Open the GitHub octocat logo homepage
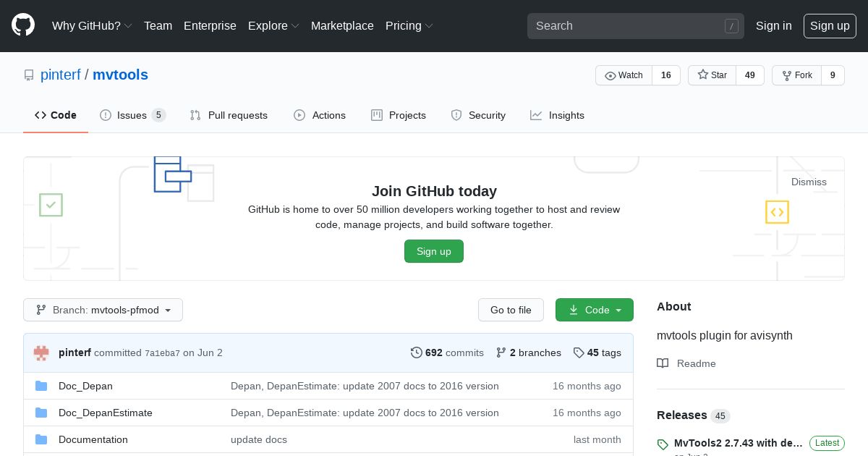 point(23,25)
